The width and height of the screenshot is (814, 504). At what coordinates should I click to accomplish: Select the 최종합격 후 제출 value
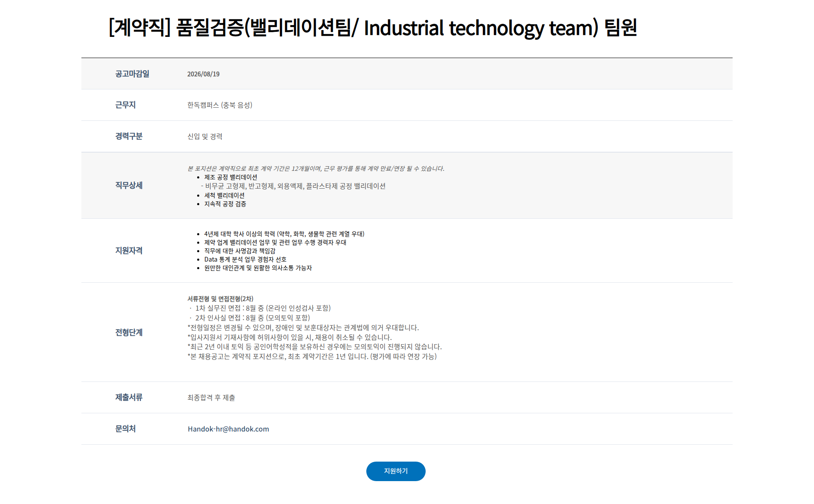click(x=211, y=398)
